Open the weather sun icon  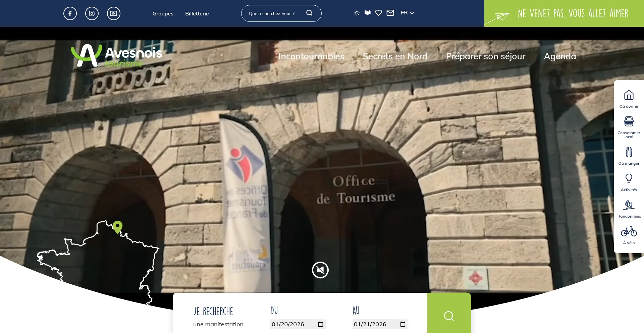[x=357, y=13]
